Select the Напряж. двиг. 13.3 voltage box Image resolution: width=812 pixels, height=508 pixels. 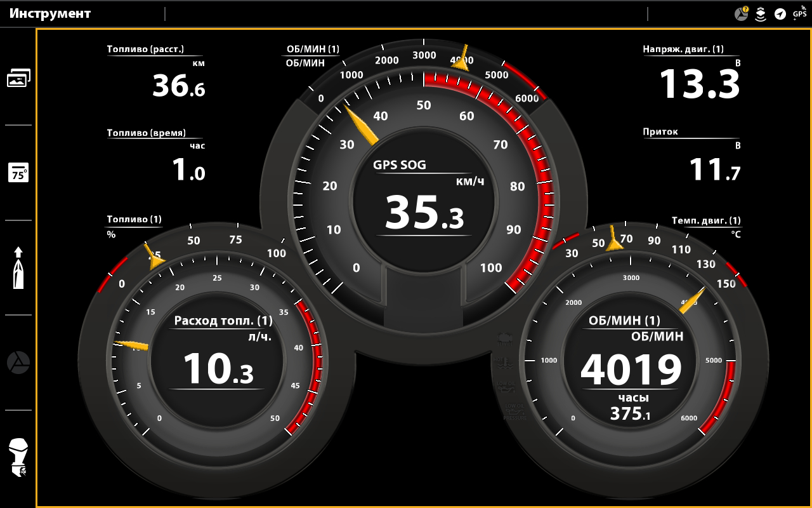(x=691, y=72)
